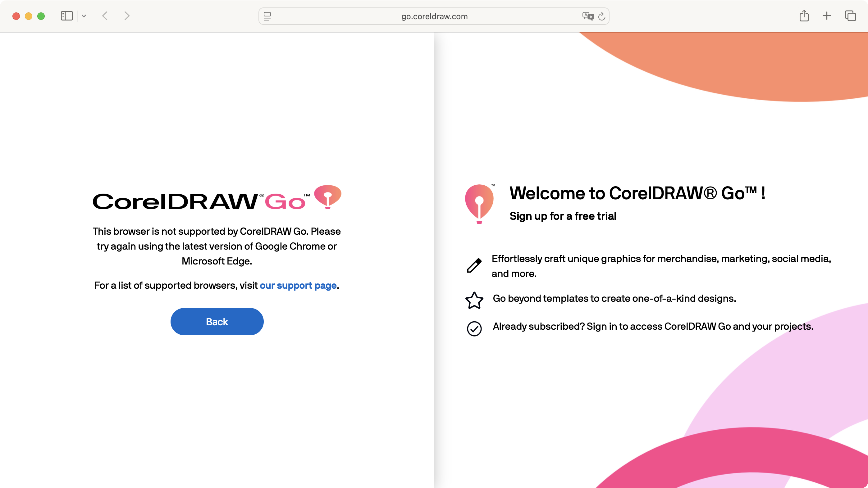This screenshot has height=488, width=868.
Task: Click 'Go beyond templates' text line
Action: (614, 299)
